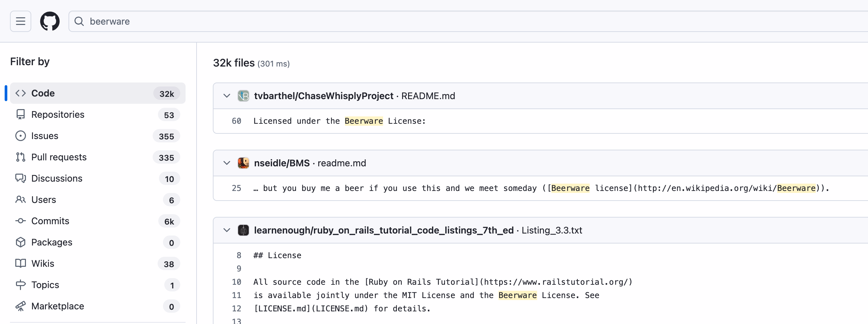Viewport: 868px width, 324px height.
Task: Open the README.md of ChaseWhisplyProject
Action: (x=428, y=95)
